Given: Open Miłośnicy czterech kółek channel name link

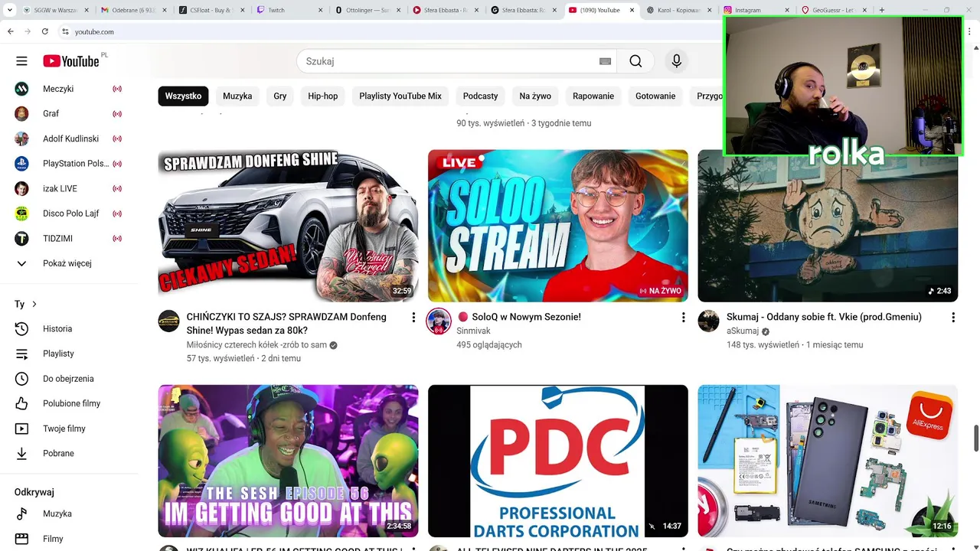Looking at the screenshot, I should (257, 345).
